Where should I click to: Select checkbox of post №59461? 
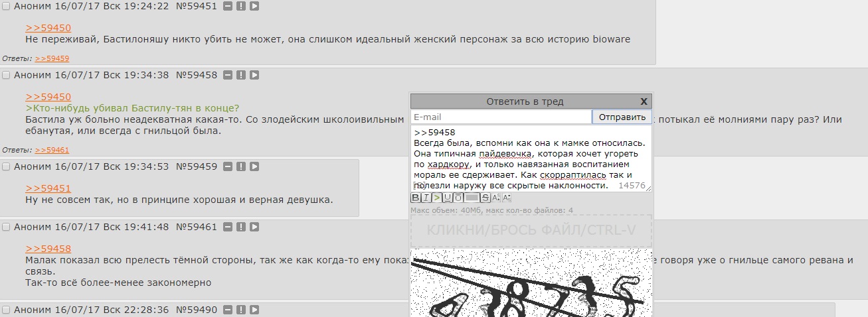[6, 227]
